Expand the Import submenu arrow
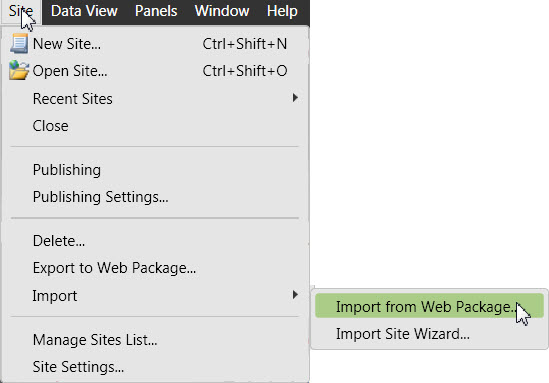The image size is (549, 383). click(295, 295)
